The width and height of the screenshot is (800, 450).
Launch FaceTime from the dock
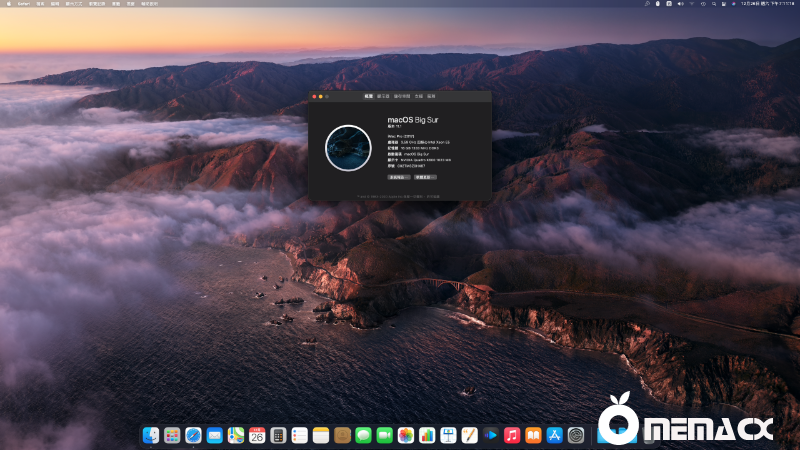(384, 435)
